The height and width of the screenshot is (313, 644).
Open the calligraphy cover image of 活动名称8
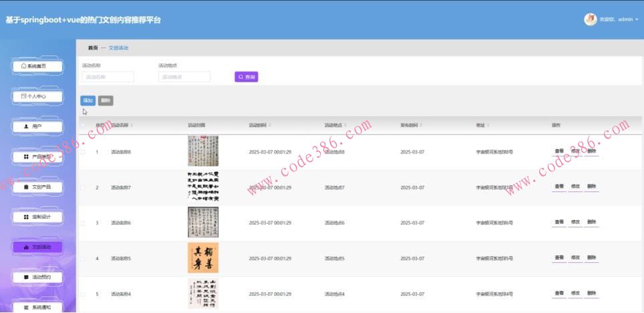[x=203, y=151]
